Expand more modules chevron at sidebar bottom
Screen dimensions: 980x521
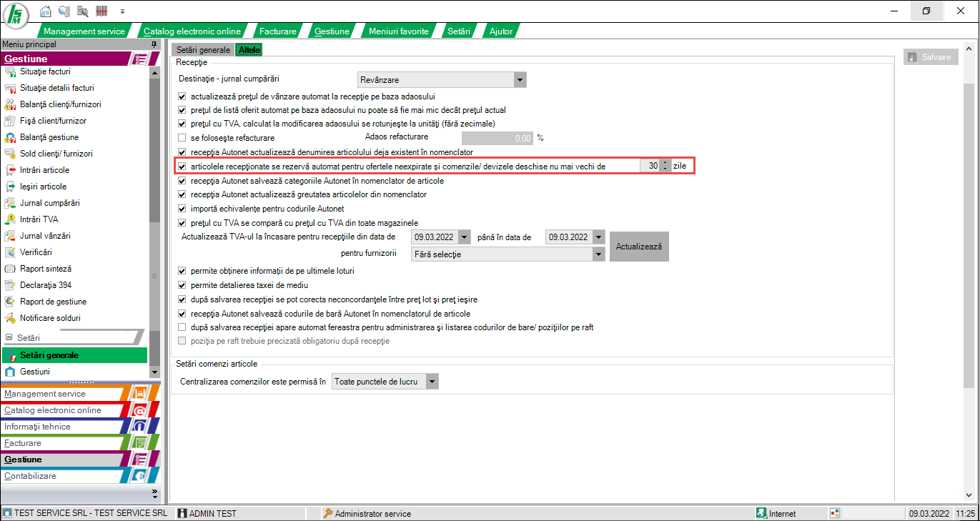tap(155, 493)
